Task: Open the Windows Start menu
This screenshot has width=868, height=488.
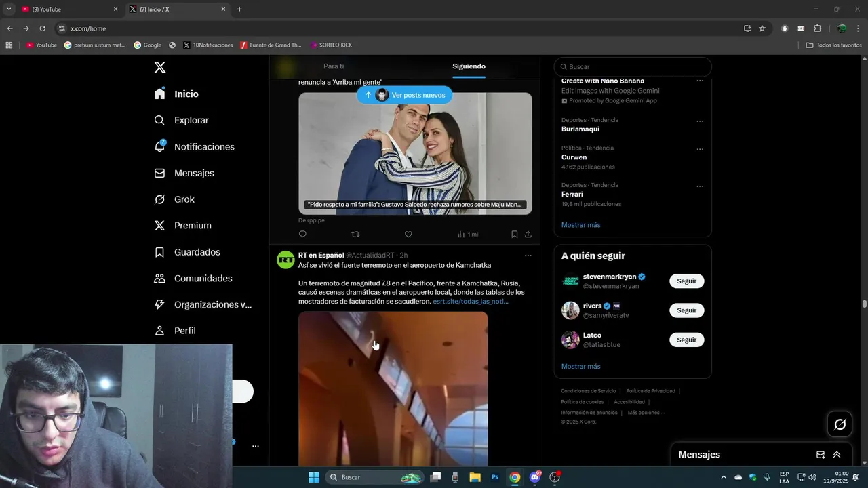Action: (314, 477)
